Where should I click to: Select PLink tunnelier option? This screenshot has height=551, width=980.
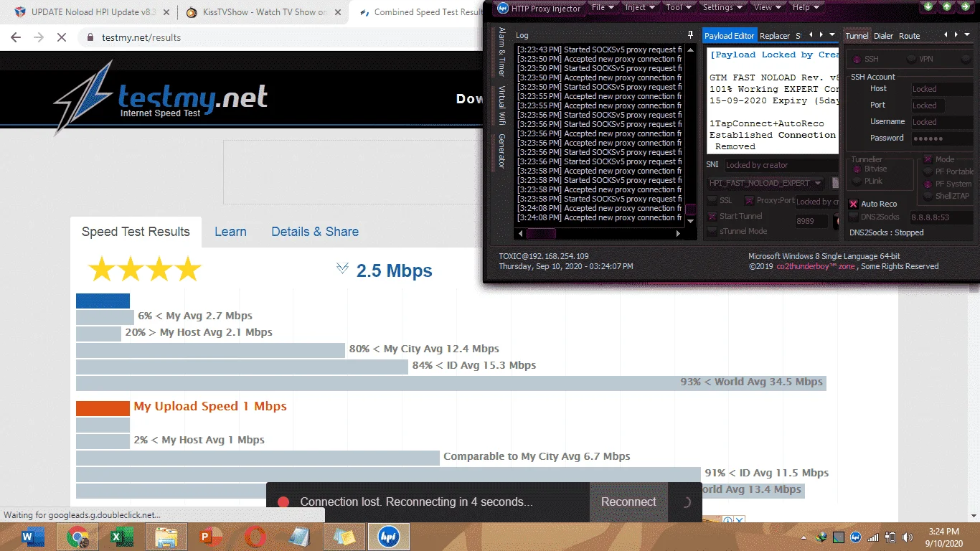[x=857, y=182]
